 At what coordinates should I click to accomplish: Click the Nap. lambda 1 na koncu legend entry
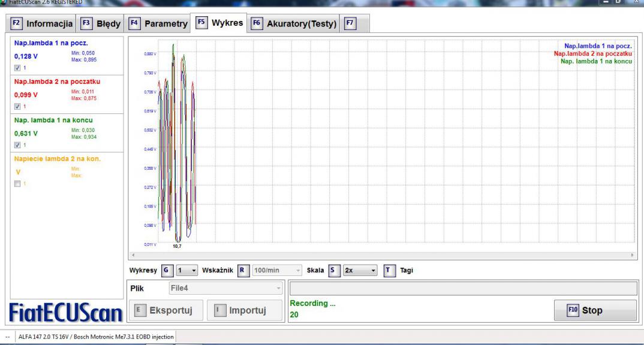597,61
